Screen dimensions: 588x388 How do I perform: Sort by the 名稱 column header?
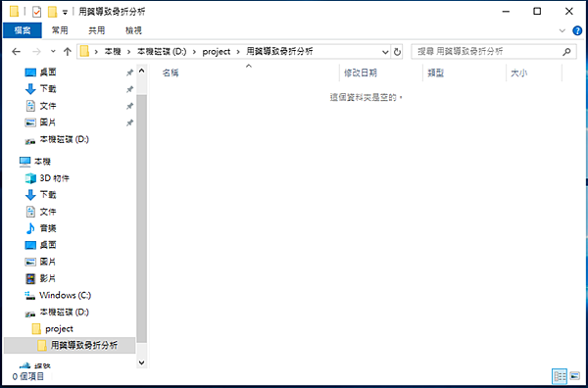[171, 73]
